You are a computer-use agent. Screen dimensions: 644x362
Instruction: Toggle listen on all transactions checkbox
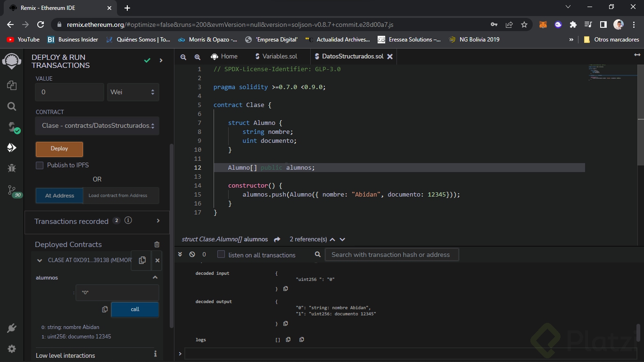pyautogui.click(x=221, y=255)
